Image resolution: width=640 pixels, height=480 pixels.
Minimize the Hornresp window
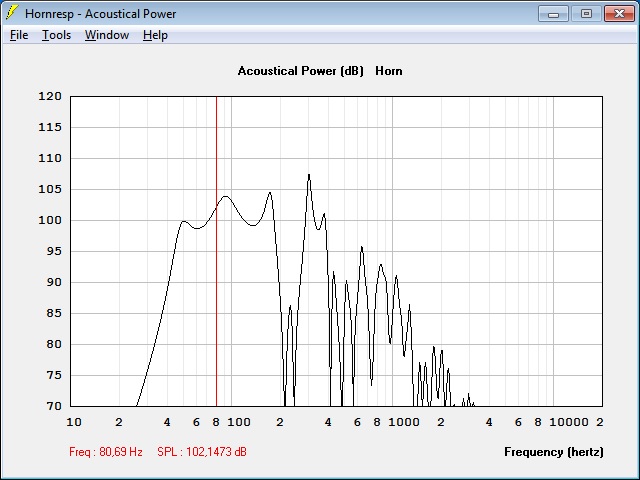click(553, 14)
